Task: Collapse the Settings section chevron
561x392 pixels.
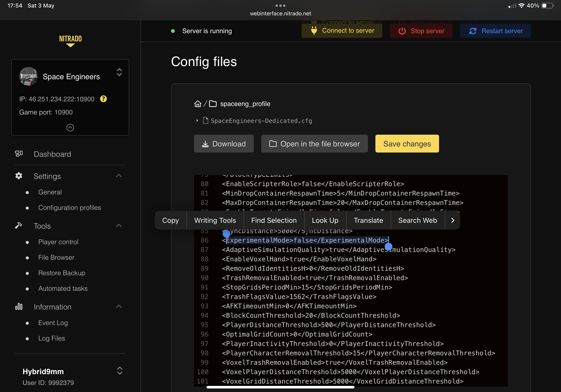Action: [119, 176]
